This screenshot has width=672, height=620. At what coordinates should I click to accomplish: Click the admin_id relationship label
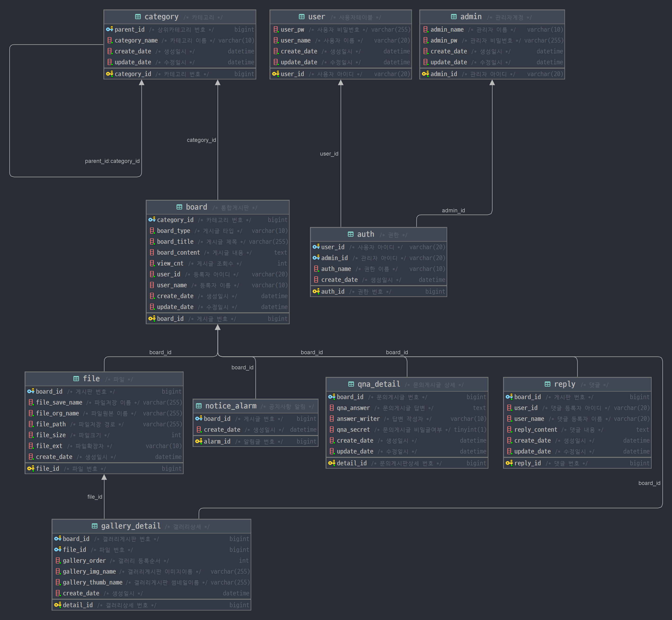pyautogui.click(x=454, y=210)
